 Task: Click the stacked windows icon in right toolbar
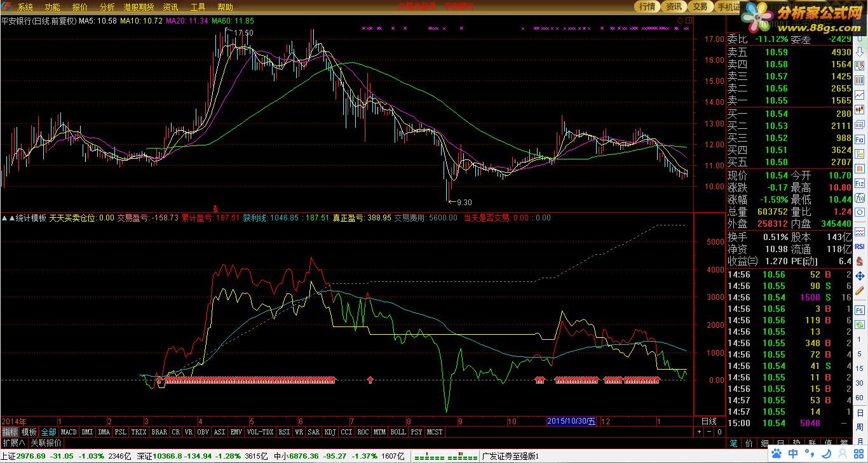tap(859, 125)
